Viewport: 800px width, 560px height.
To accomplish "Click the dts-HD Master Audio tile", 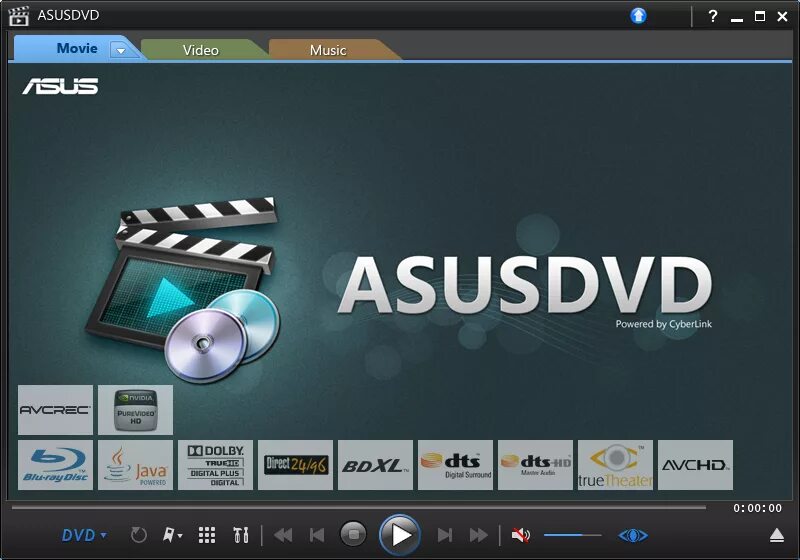I will (x=536, y=465).
